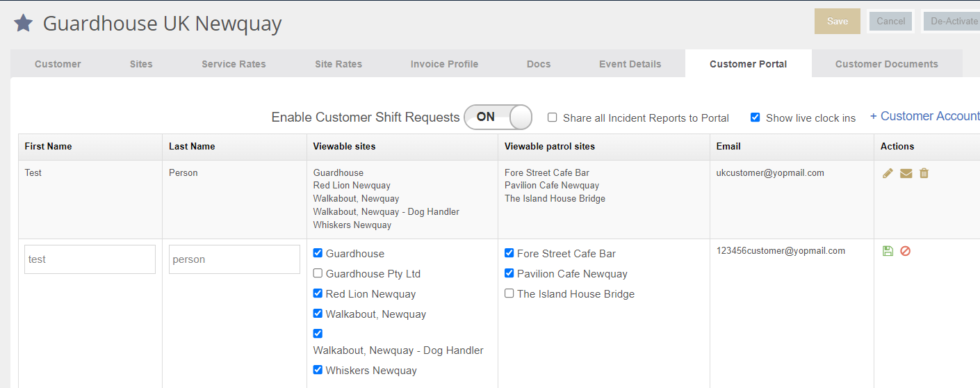
Task: Check Share all Incident Reports to Portal
Action: tap(552, 118)
